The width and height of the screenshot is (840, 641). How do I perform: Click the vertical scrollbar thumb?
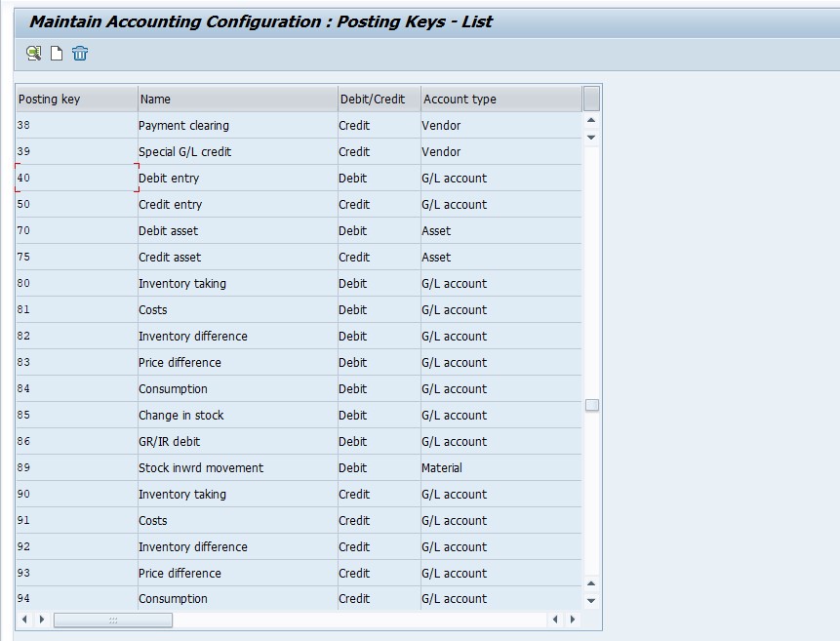(x=592, y=405)
